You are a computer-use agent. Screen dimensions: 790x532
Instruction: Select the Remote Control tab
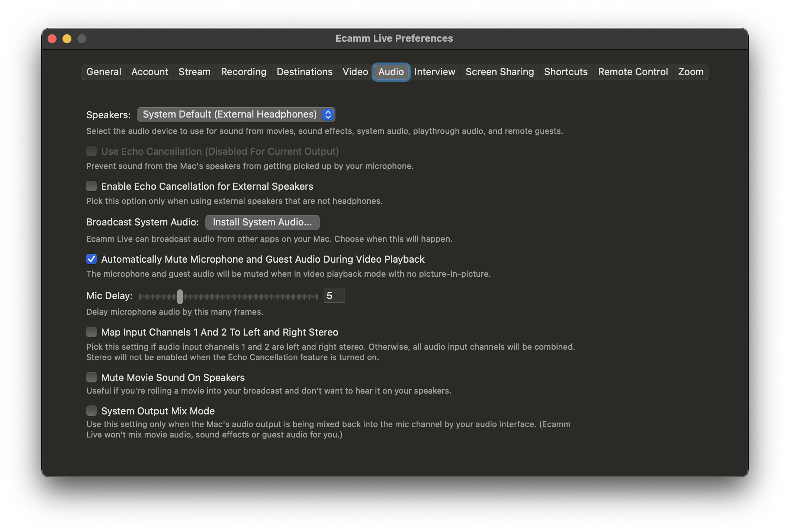coord(633,72)
